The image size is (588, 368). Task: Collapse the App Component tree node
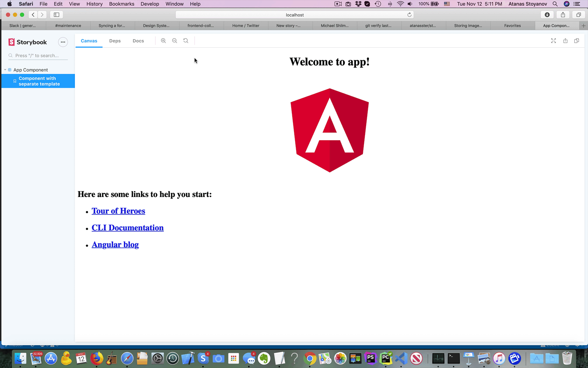(5, 70)
